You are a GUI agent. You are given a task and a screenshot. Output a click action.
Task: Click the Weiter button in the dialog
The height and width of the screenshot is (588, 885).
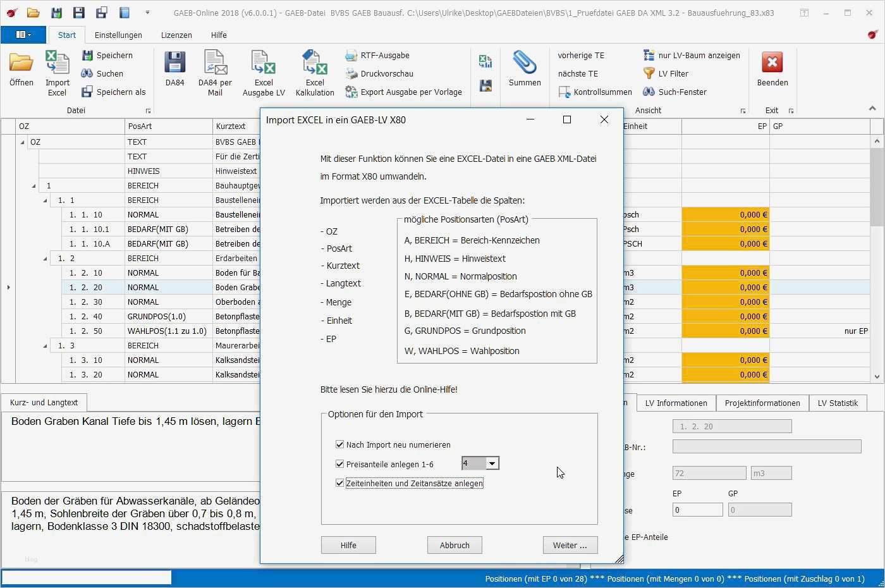[x=569, y=544]
